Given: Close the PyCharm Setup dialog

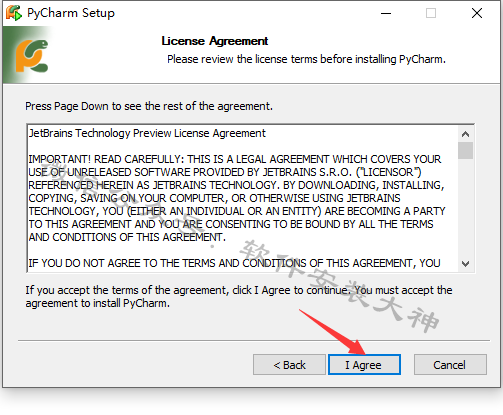Looking at the screenshot, I should pyautogui.click(x=477, y=13).
